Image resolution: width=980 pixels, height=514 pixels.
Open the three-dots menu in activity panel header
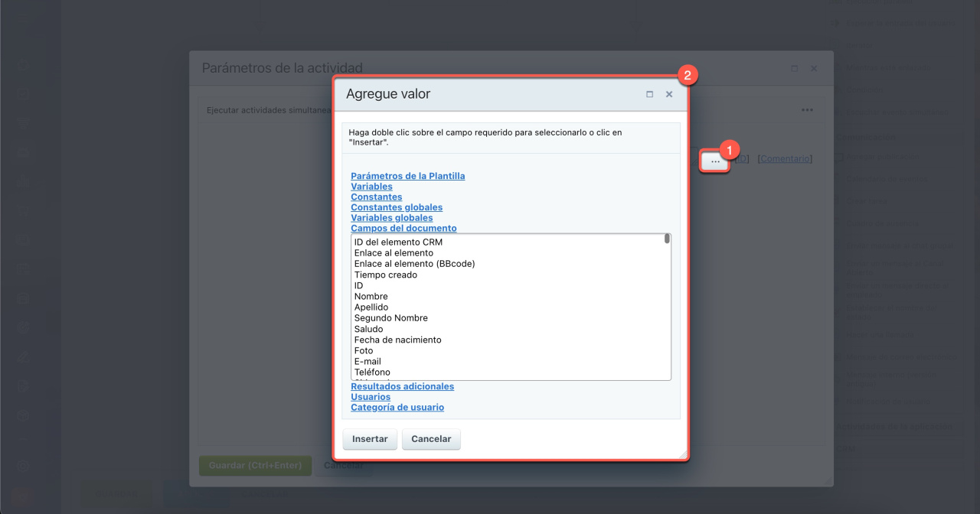[x=807, y=110]
